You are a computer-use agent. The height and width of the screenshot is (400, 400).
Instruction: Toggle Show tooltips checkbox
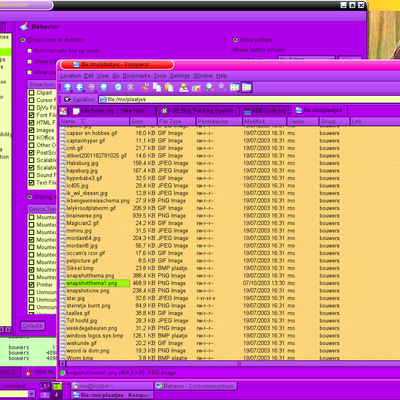pyautogui.click(x=235, y=40)
